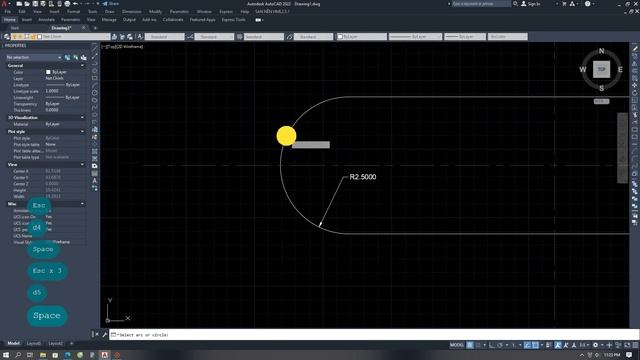Click the Plot printer icon in quick access toolbar
This screenshot has height=360, width=640.
pyautogui.click(x=67, y=4)
